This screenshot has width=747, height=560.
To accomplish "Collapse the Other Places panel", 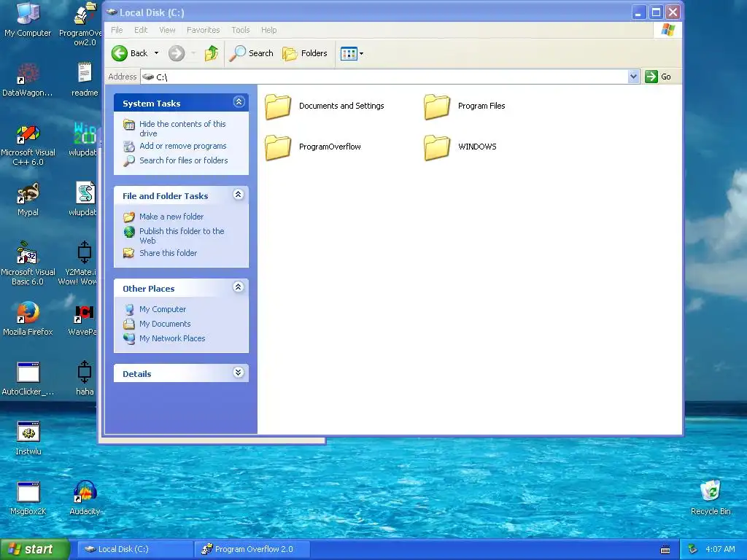I will point(239,287).
